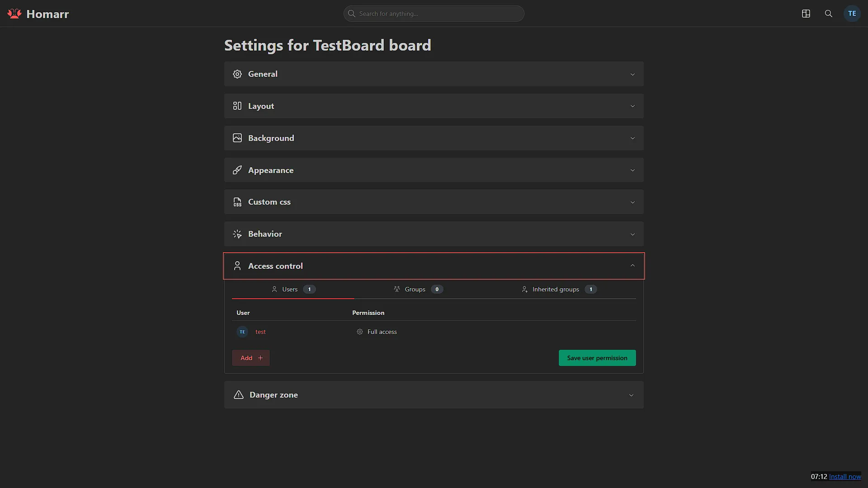The height and width of the screenshot is (488, 868).
Task: Switch to the Groups tab
Action: [418, 289]
